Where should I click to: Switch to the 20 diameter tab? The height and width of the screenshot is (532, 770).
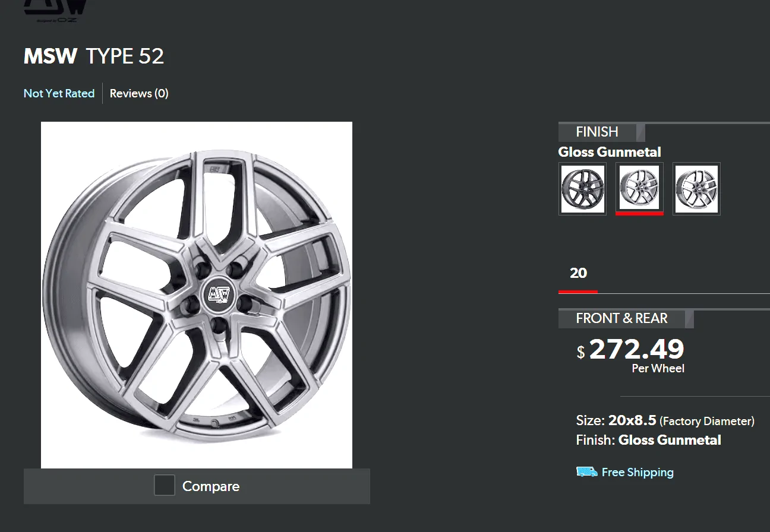pos(578,274)
